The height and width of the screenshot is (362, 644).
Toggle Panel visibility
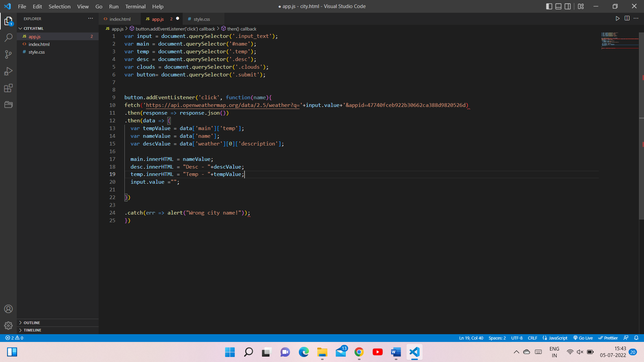click(558, 6)
